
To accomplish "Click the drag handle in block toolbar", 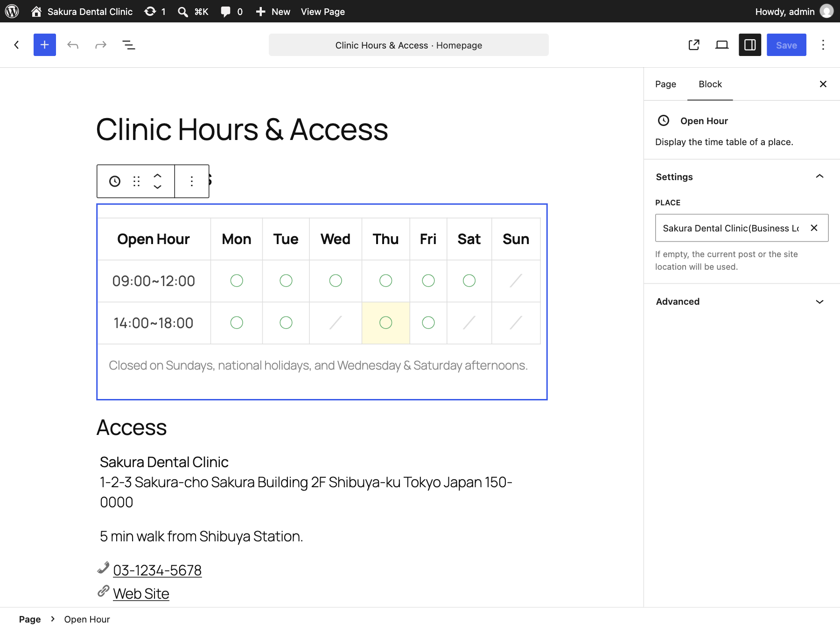I will click(x=136, y=181).
